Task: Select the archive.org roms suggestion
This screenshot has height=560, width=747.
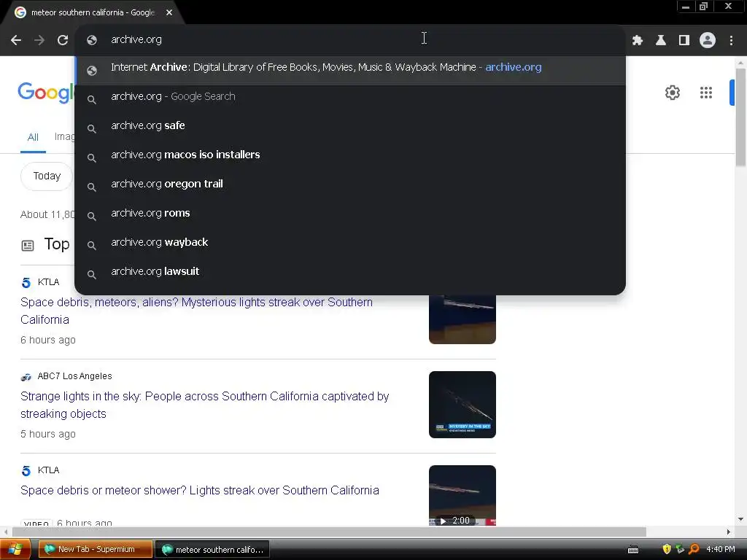Action: click(x=350, y=214)
